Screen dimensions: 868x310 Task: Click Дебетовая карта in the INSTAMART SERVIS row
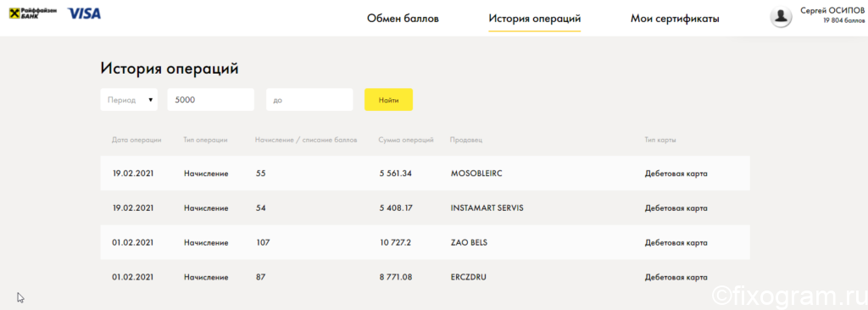[x=676, y=208]
